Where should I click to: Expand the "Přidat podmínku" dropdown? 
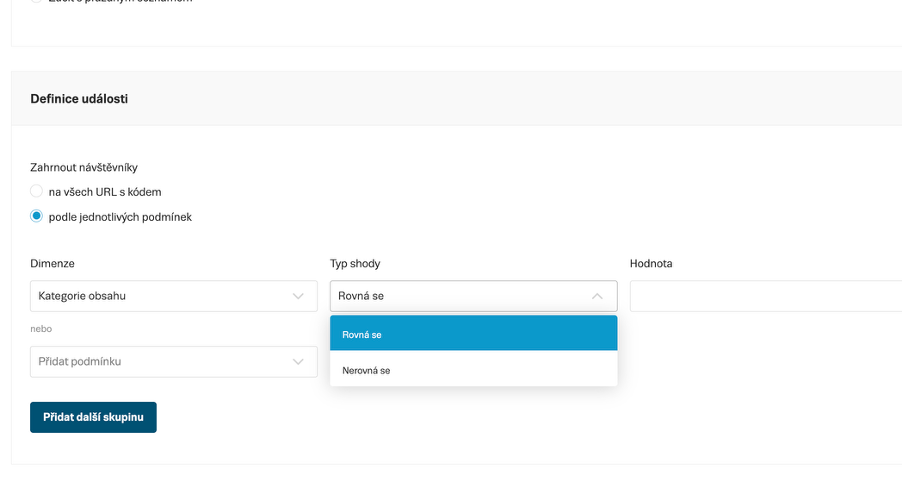[160, 362]
